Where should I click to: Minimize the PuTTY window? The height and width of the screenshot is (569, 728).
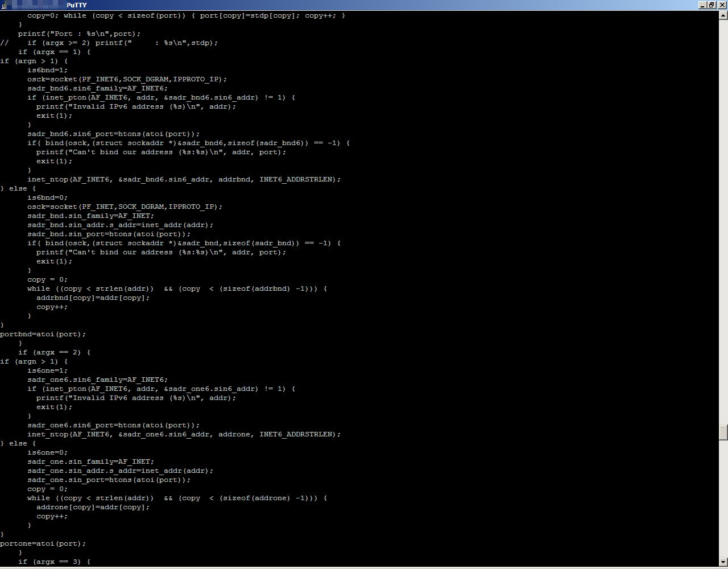click(x=702, y=5)
